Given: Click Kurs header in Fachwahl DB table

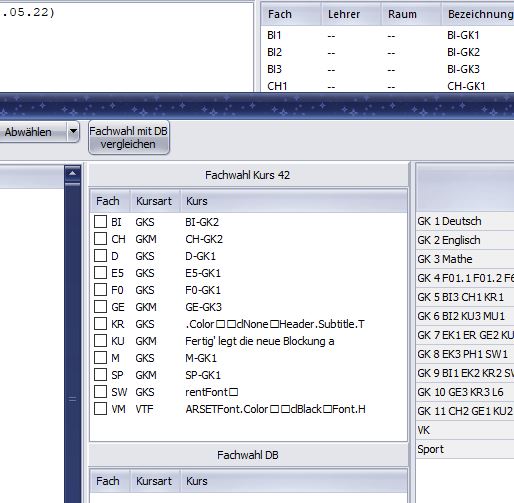Looking at the screenshot, I should 294,481.
